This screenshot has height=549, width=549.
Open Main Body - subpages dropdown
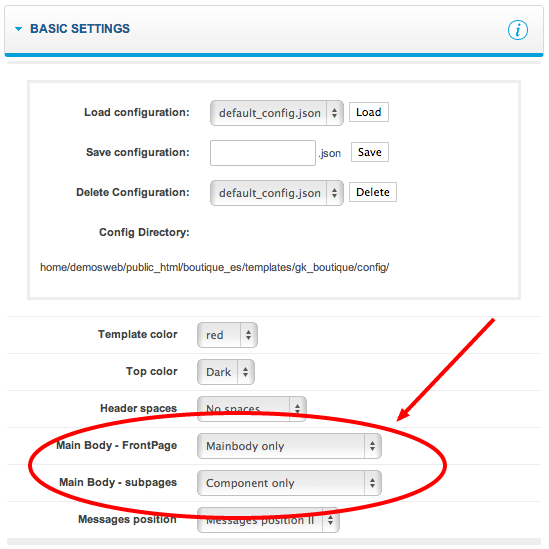(x=289, y=483)
